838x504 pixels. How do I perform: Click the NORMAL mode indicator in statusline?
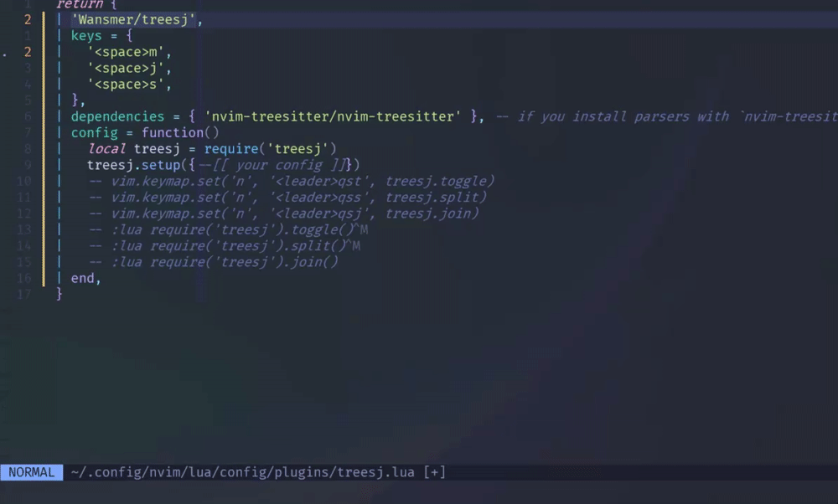click(x=32, y=472)
